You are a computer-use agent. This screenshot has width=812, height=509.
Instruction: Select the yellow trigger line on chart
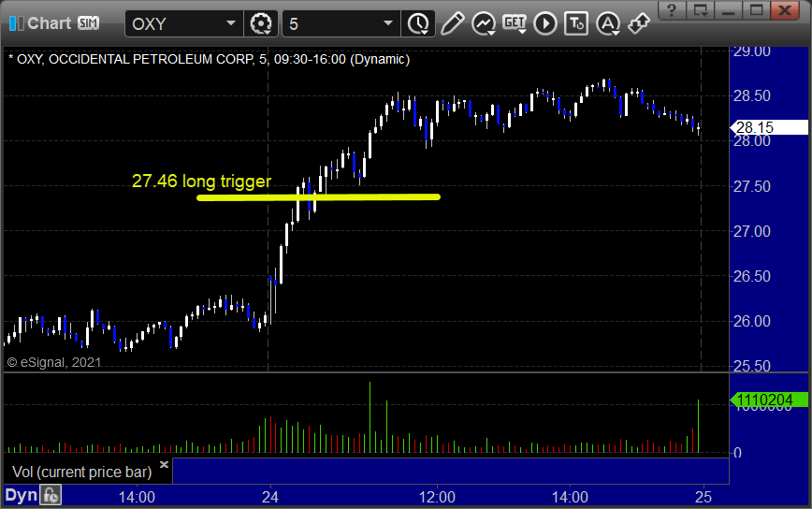pos(318,197)
